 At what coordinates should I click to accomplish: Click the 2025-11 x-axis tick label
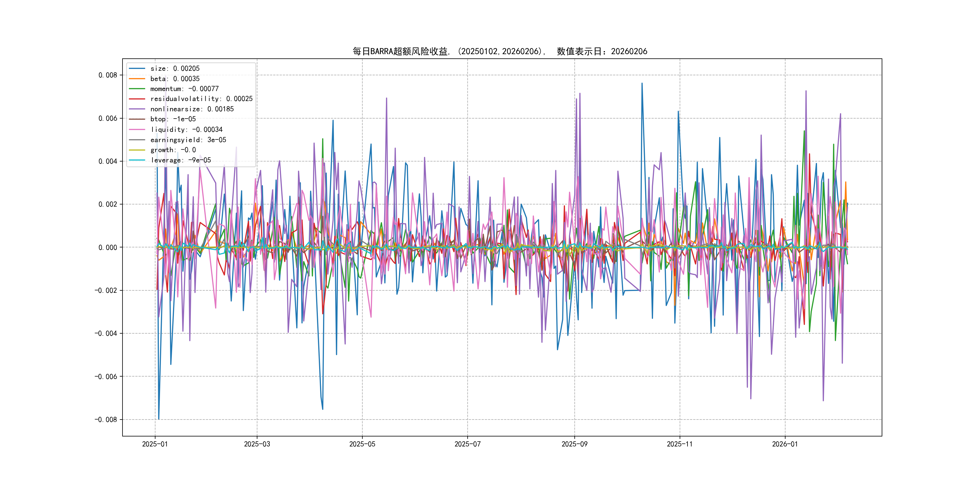[679, 444]
